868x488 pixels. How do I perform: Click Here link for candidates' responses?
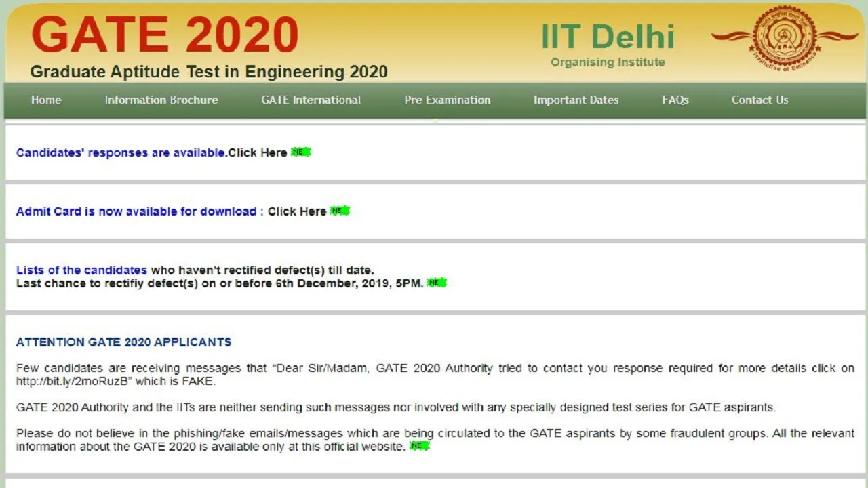pos(258,152)
